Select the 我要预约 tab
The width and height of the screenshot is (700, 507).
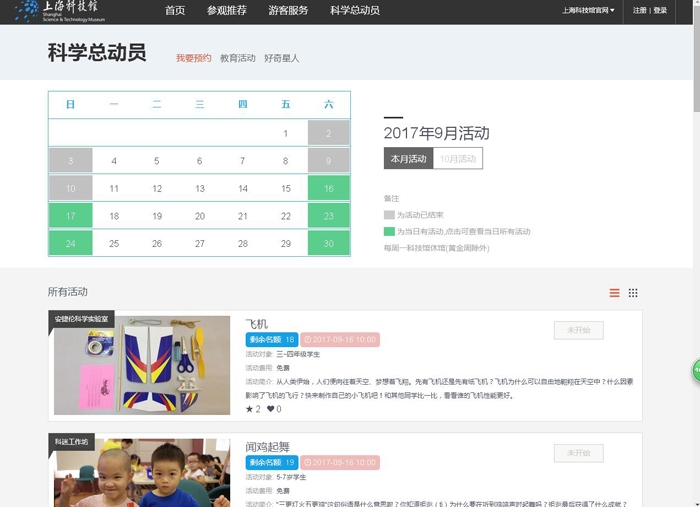tap(193, 58)
